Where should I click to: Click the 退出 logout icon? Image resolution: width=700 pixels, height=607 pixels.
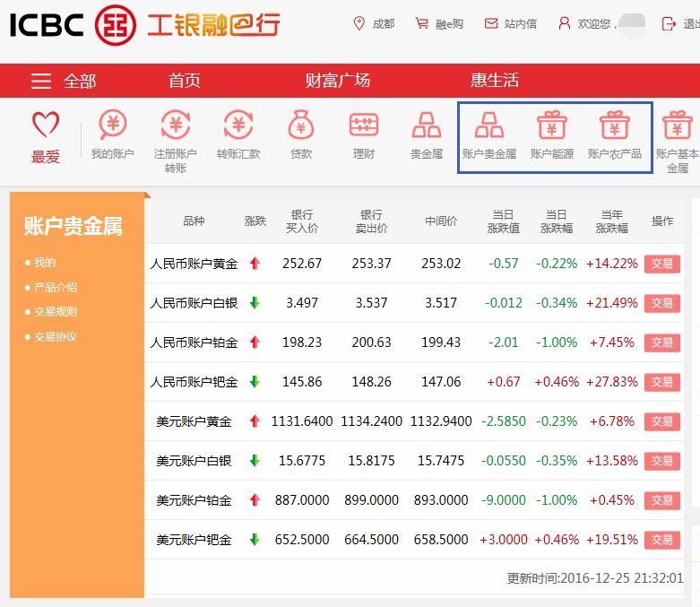pyautogui.click(x=669, y=23)
